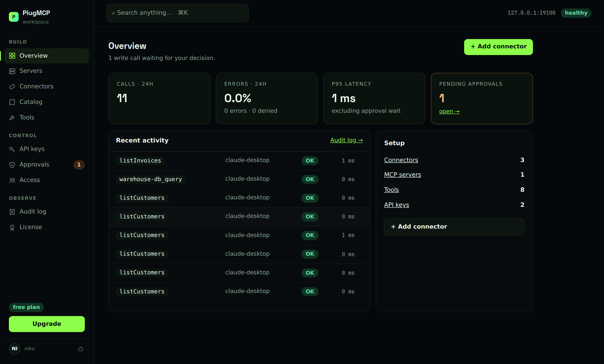604x364 pixels.
Task: Select the warehouse-db_query activity row
Action: [239, 179]
